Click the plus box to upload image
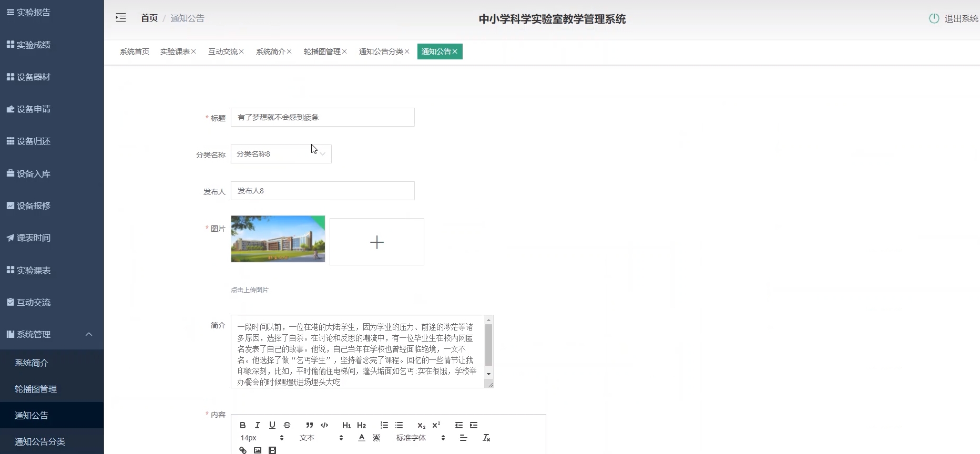The width and height of the screenshot is (980, 454). [x=376, y=242]
